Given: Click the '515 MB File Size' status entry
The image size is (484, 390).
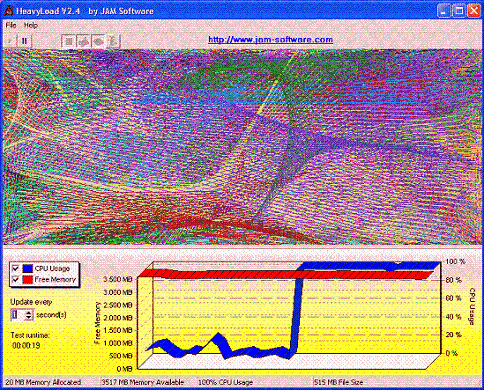Looking at the screenshot, I should [x=338, y=382].
